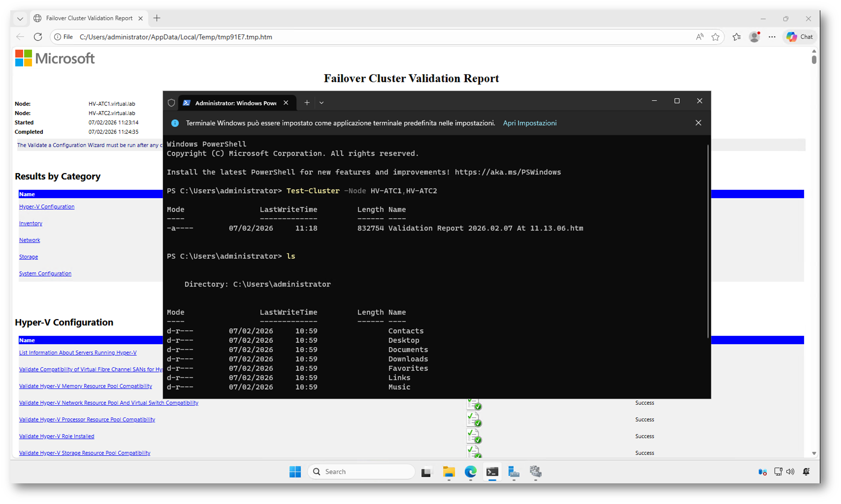Select the Failover Cluster Validation Report tab
The width and height of the screenshot is (841, 504).
pos(89,19)
